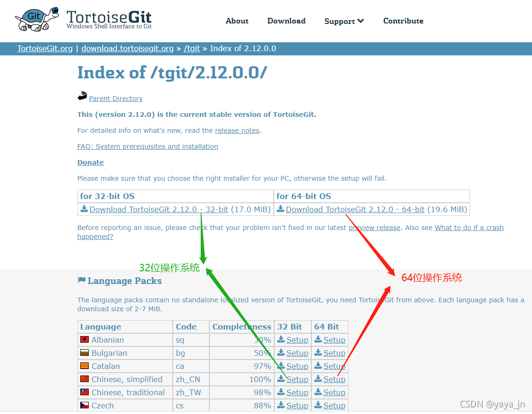Image resolution: width=532 pixels, height=414 pixels.
Task: Click the 'Index of /tgit/2.12.0.0/' heading
Action: (172, 73)
